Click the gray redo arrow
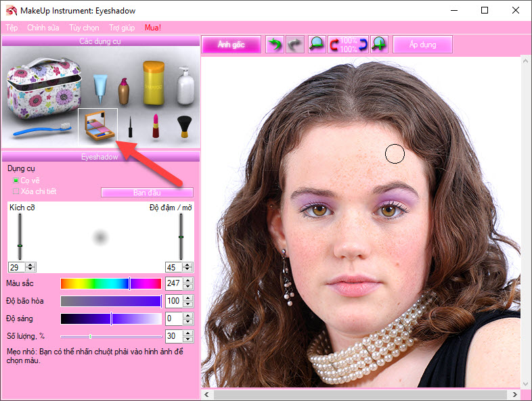 pyautogui.click(x=295, y=45)
